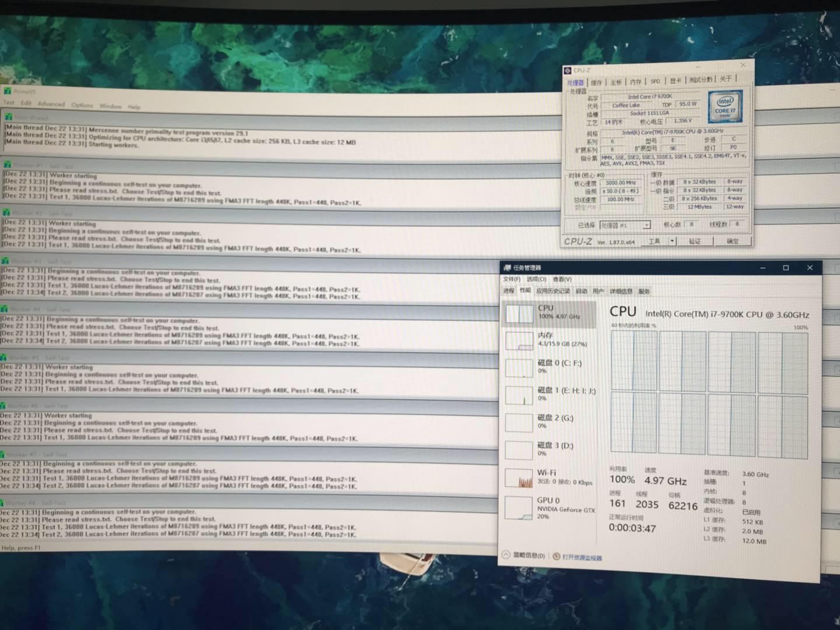Open the 查看(V) menu in Task Manager
Viewport: 840px width, 630px height.
(x=562, y=279)
